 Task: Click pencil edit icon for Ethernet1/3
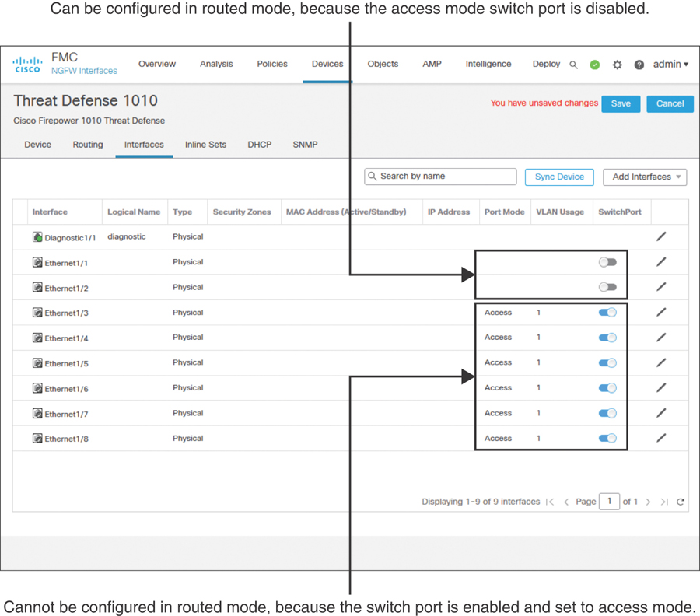point(661,312)
